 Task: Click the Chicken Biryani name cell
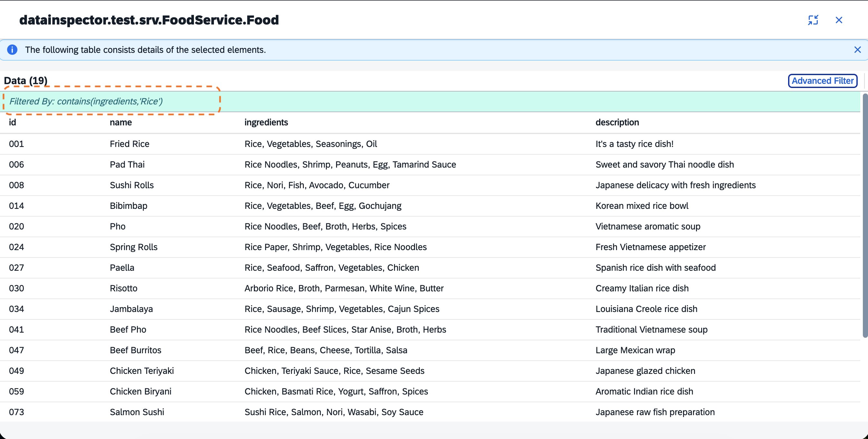click(x=140, y=392)
